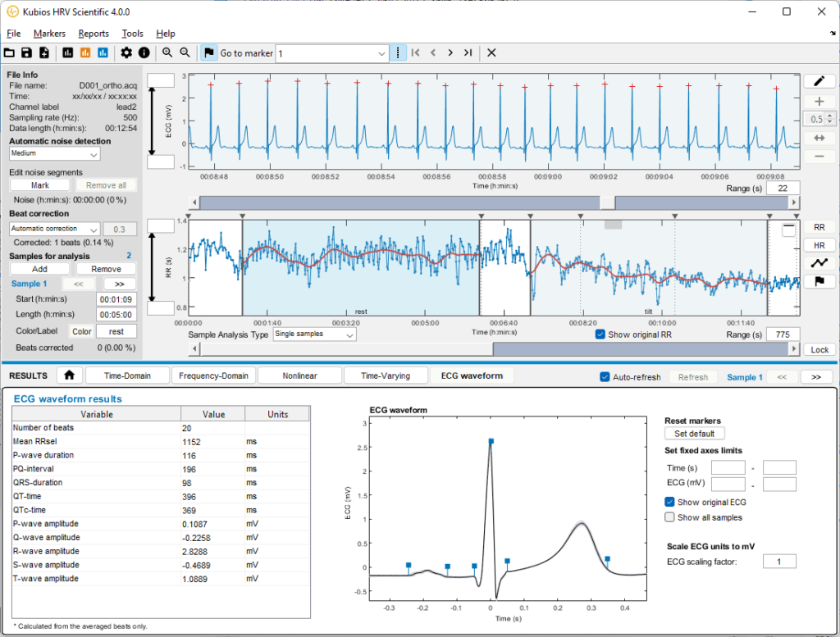Open Sample Analysis Type dropdown
The height and width of the screenshot is (637, 840).
(x=314, y=334)
